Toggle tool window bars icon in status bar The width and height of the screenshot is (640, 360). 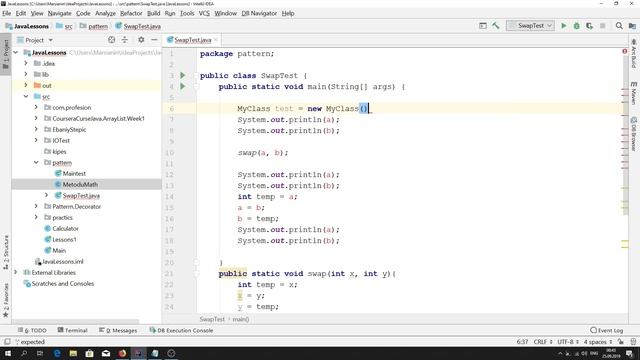7,342
